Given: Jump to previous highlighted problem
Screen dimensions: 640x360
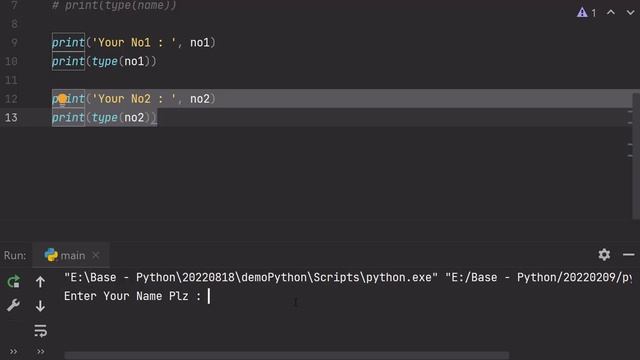Looking at the screenshot, I should (611, 13).
